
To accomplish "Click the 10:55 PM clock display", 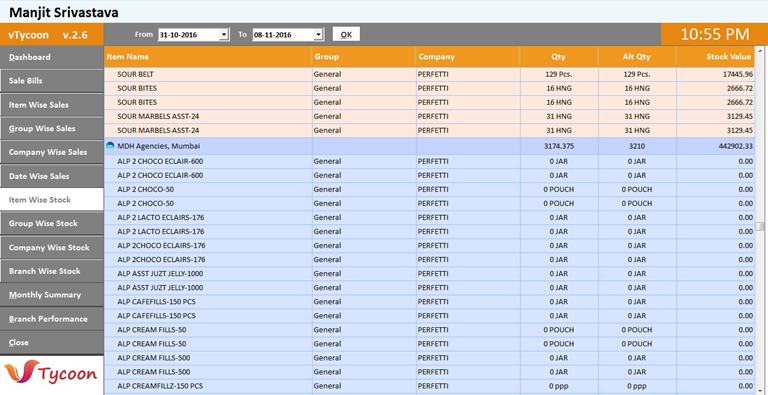I will coord(715,34).
